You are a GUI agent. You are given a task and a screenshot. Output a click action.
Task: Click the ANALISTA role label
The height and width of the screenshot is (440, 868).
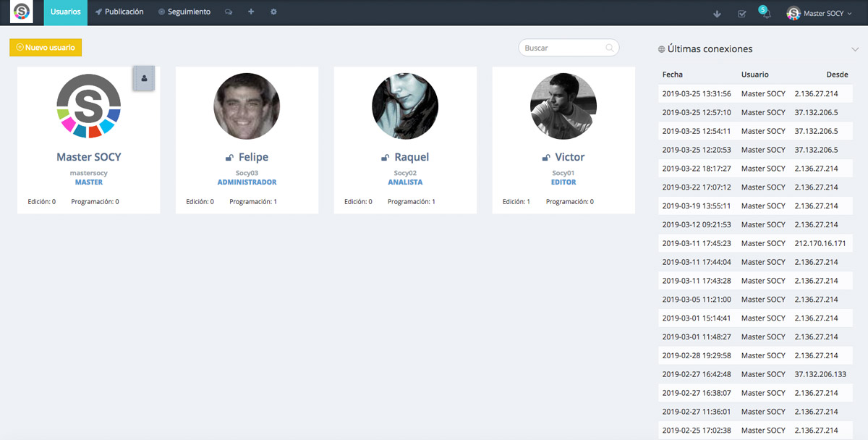click(x=405, y=182)
